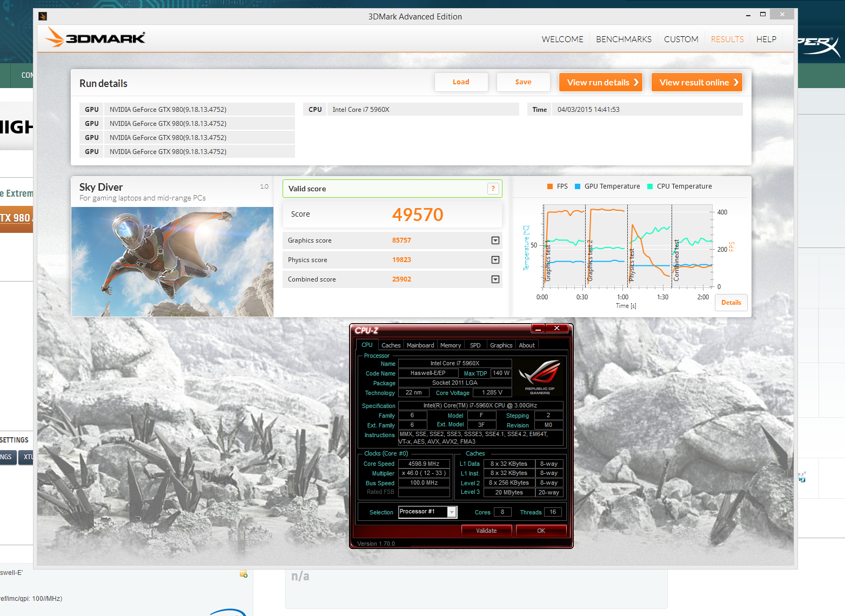Click the Time value 04/03/2015 14:41:53
The width and height of the screenshot is (845, 616).
pyautogui.click(x=647, y=109)
